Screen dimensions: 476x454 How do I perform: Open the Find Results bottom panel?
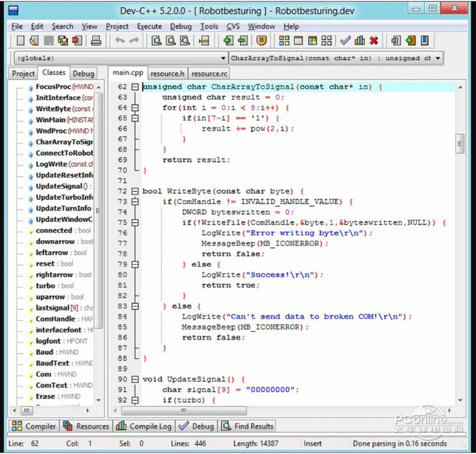click(247, 426)
